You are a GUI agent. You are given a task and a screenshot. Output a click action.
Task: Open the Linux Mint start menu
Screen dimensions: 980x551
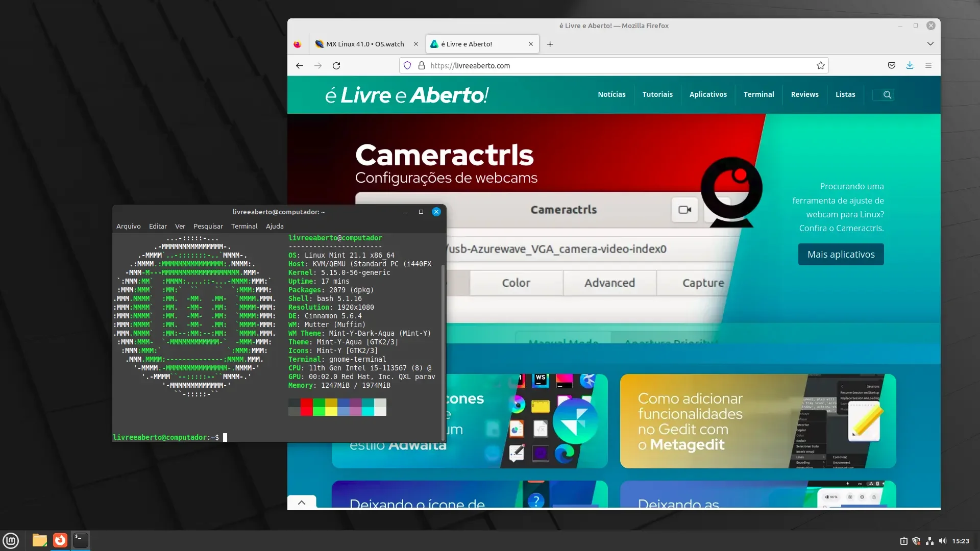pyautogui.click(x=11, y=540)
